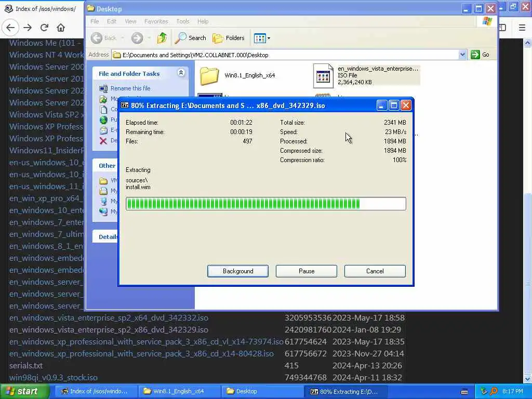
Task: Open Tools menu in Desktop window
Action: [182, 21]
